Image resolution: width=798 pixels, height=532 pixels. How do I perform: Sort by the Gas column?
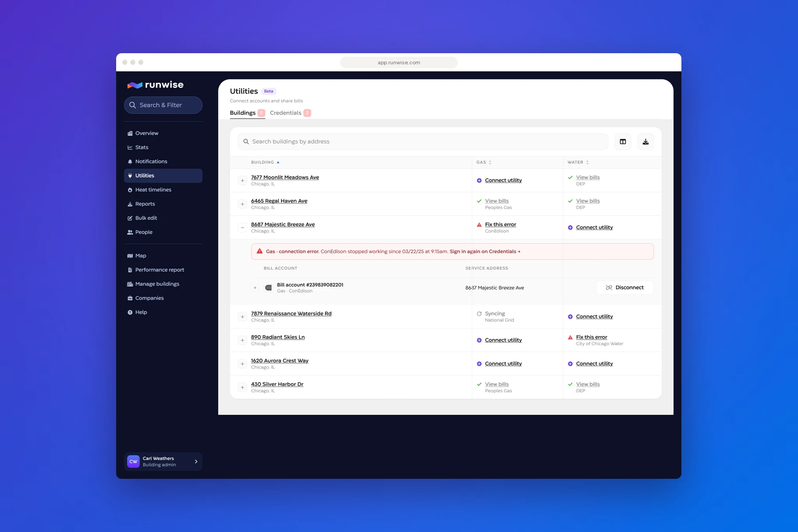click(484, 162)
